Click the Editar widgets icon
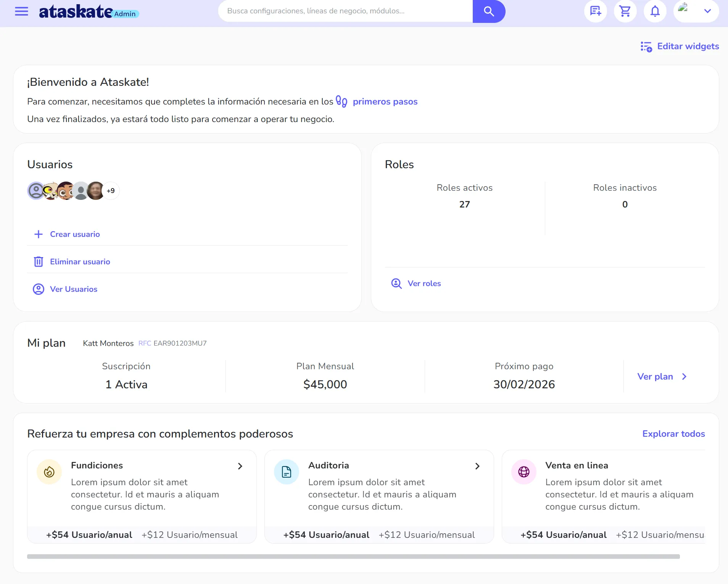Viewport: 728px width, 584px height. pyautogui.click(x=646, y=47)
